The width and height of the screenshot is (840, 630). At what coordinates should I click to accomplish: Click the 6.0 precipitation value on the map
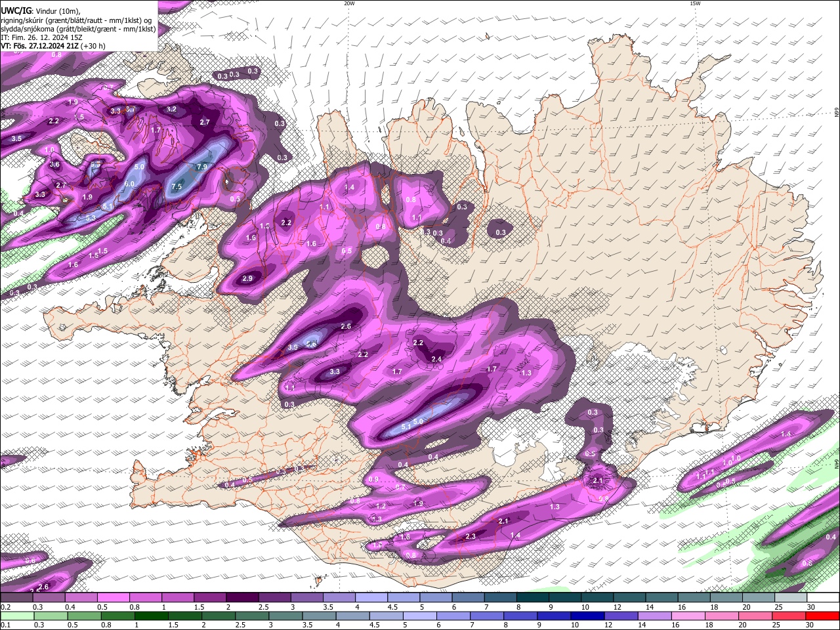(x=129, y=184)
